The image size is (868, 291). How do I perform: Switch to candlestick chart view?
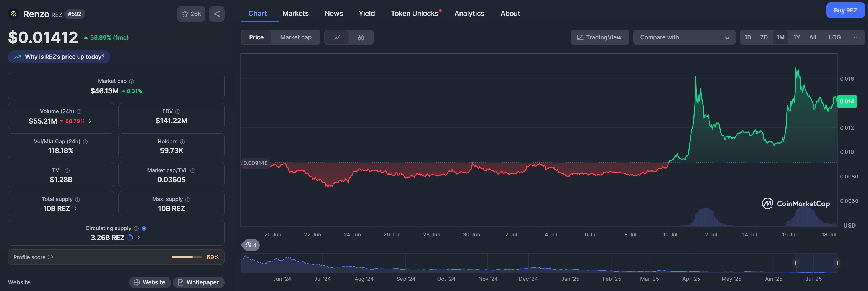(361, 37)
